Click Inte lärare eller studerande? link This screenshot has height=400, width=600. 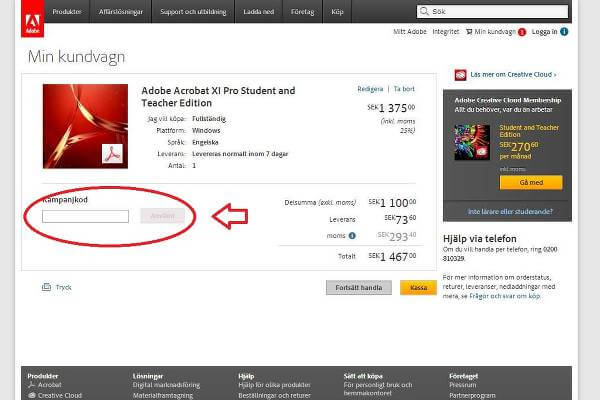510,212
